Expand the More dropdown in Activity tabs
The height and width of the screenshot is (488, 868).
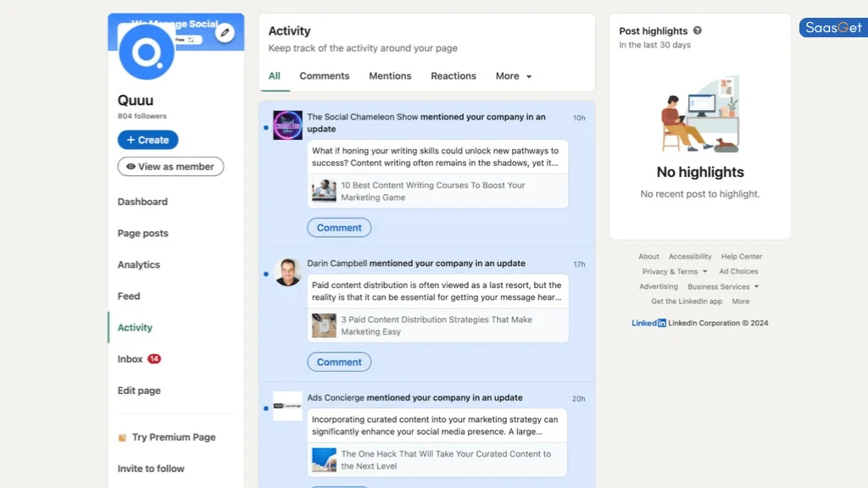(x=514, y=75)
